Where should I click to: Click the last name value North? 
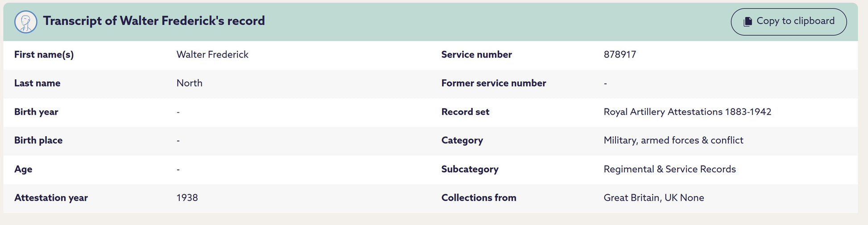189,83
